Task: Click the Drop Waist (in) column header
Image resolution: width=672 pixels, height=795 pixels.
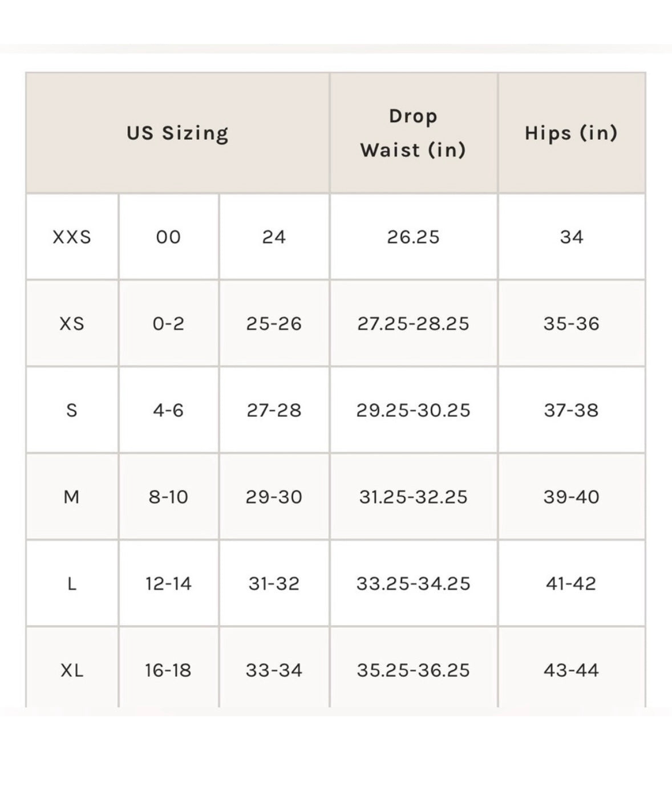Action: tap(413, 133)
